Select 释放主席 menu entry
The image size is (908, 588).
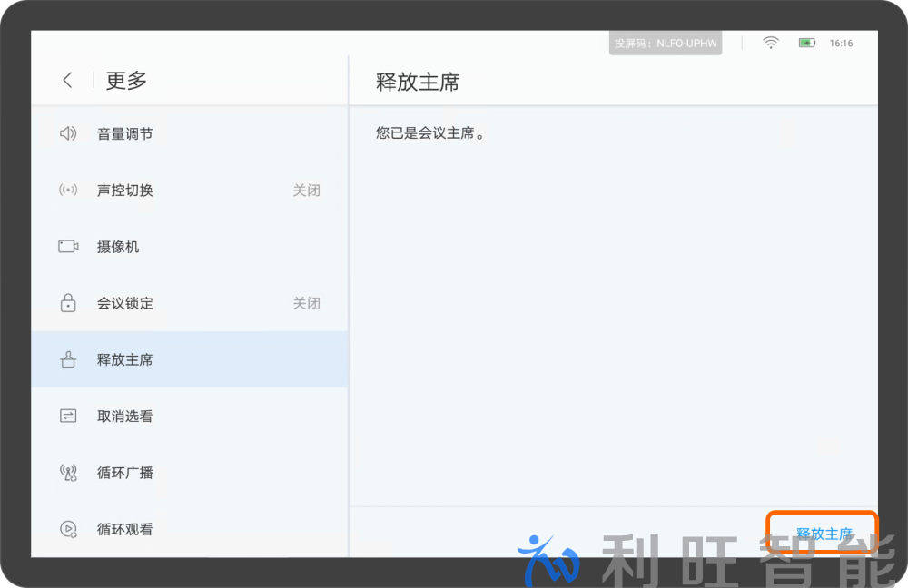[x=190, y=359]
